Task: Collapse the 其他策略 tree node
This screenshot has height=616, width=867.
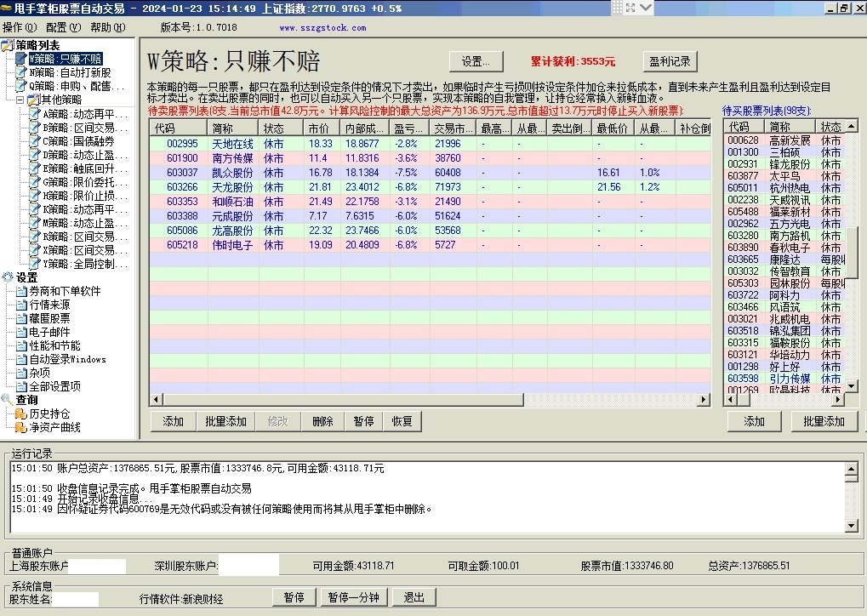Action: 20,100
